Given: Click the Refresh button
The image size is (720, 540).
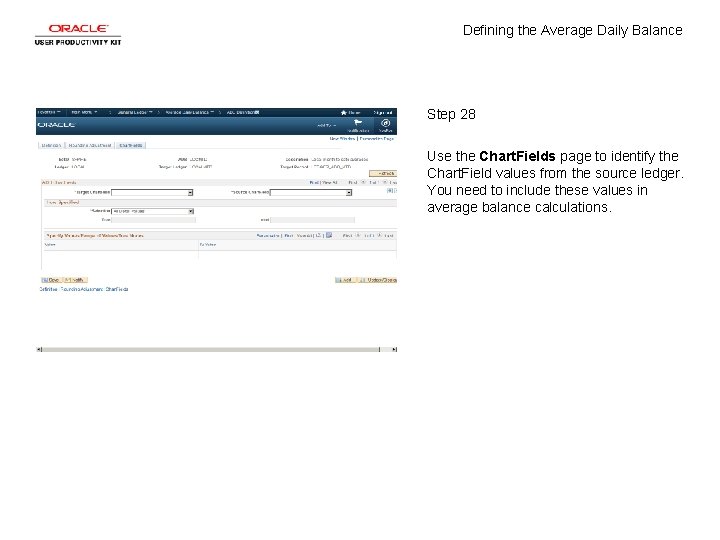Looking at the screenshot, I should (383, 174).
